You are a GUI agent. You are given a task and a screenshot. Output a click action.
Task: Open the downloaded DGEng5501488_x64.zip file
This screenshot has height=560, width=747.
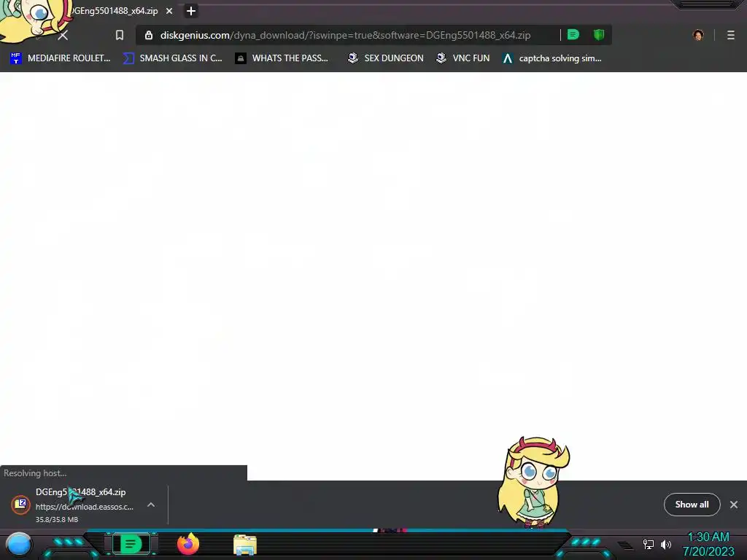click(80, 492)
